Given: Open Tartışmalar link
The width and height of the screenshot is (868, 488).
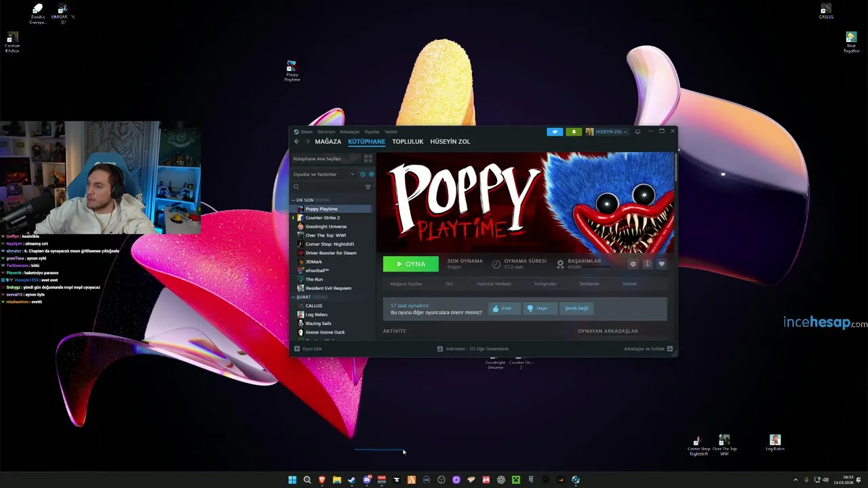Looking at the screenshot, I should pyautogui.click(x=545, y=284).
